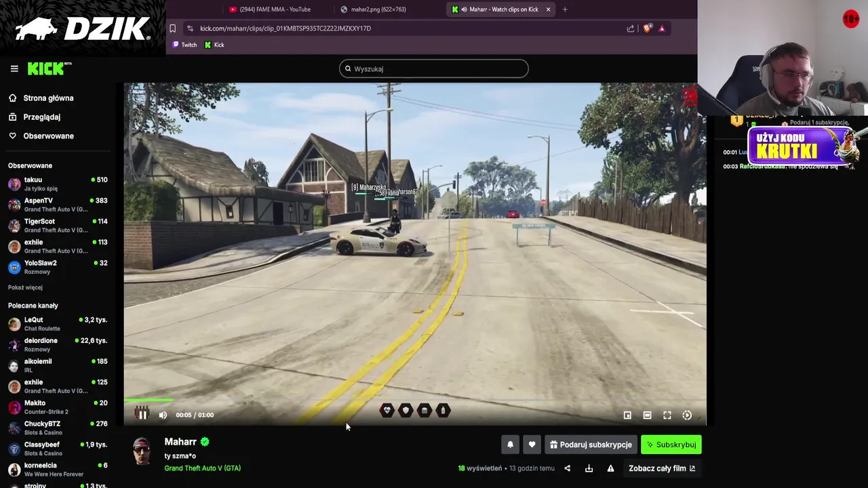The image size is (868, 488).
Task: Open Kick bookmark in bookmarks bar
Action: 214,45
